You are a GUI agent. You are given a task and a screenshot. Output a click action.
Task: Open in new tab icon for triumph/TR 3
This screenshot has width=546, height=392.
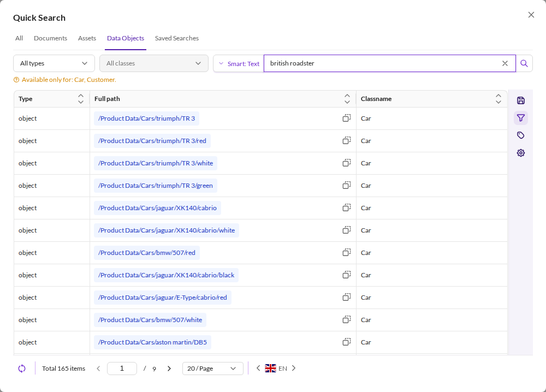347,118
